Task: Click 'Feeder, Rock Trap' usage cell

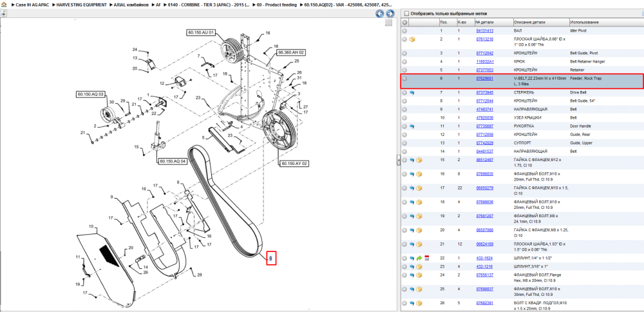Action: 585,78
